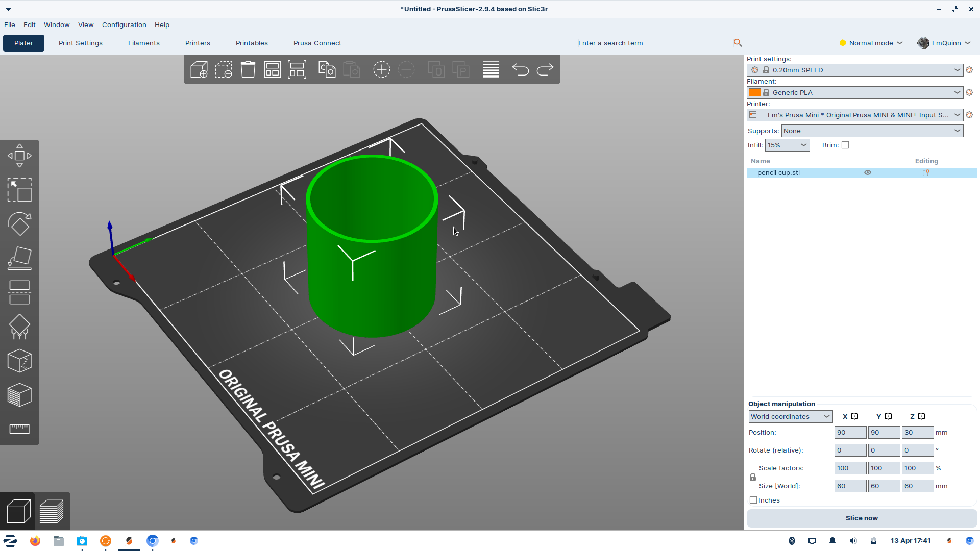Switch to Print Settings tab
The width and height of the screenshot is (980, 551).
point(81,43)
